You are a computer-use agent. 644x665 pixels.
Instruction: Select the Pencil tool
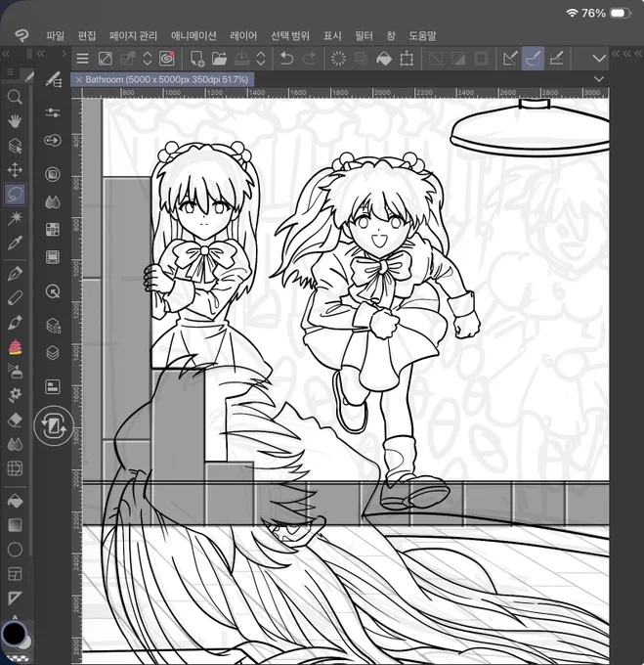[x=15, y=297]
